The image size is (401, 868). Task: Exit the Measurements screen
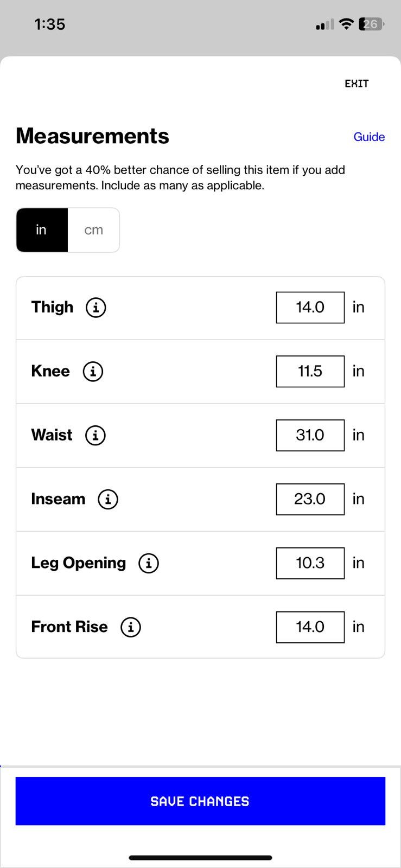click(x=357, y=84)
